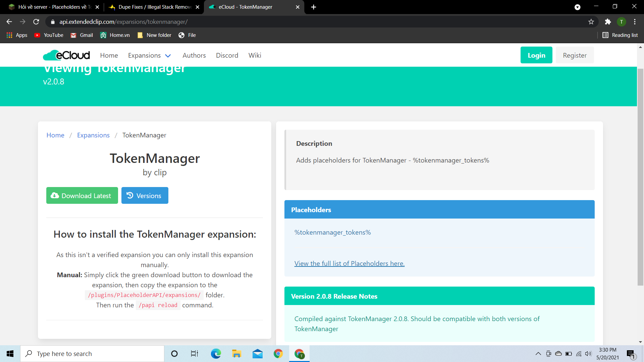The image size is (644, 362).
Task: Reload the current page
Action: click(x=36, y=22)
